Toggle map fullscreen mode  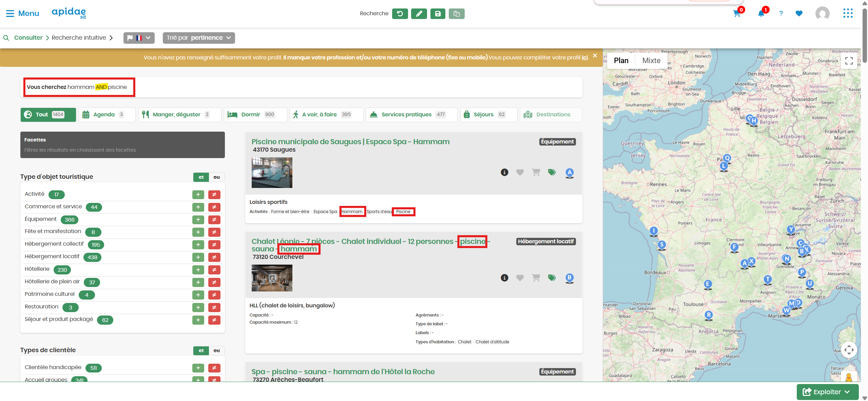point(849,61)
